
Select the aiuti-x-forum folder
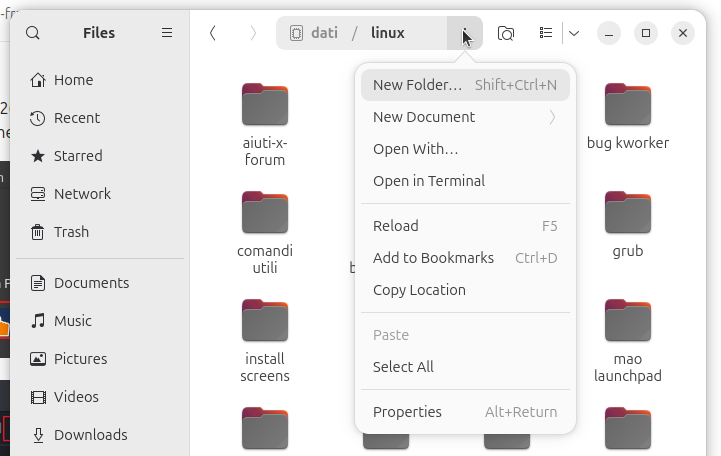[x=265, y=125]
